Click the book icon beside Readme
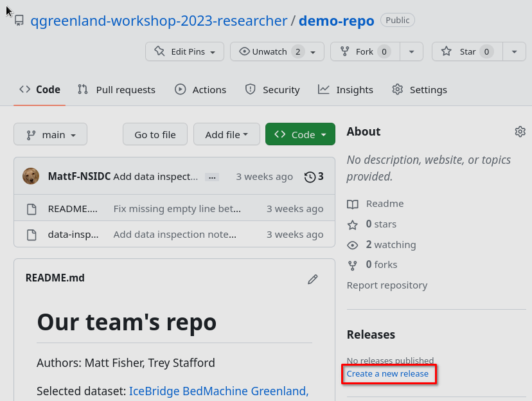Image resolution: width=532 pixels, height=401 pixels. pos(353,204)
